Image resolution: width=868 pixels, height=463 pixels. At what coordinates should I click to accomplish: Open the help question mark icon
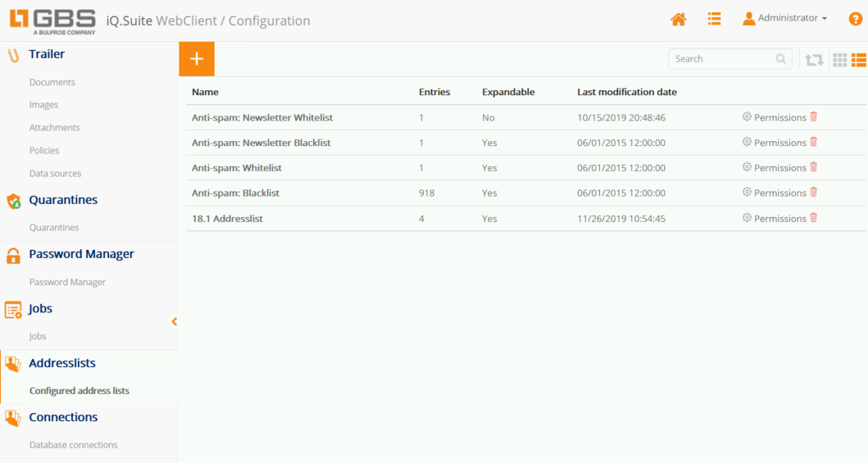coord(855,19)
